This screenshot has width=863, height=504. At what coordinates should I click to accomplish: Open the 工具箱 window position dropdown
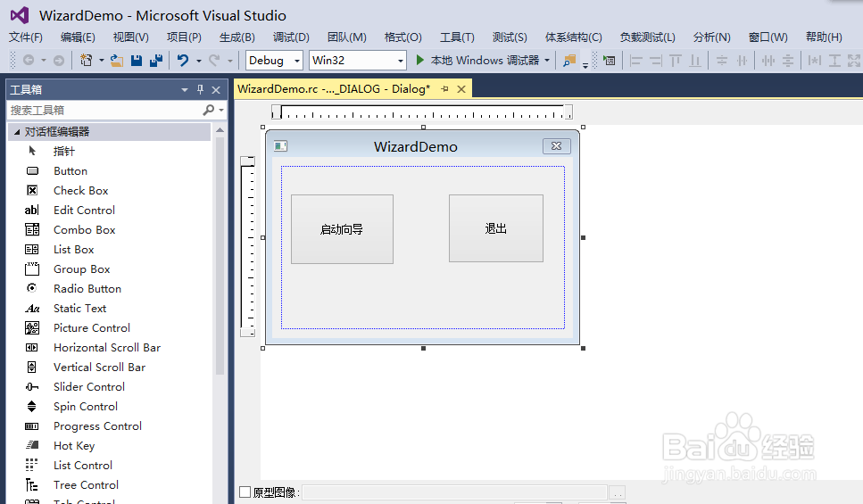(185, 90)
